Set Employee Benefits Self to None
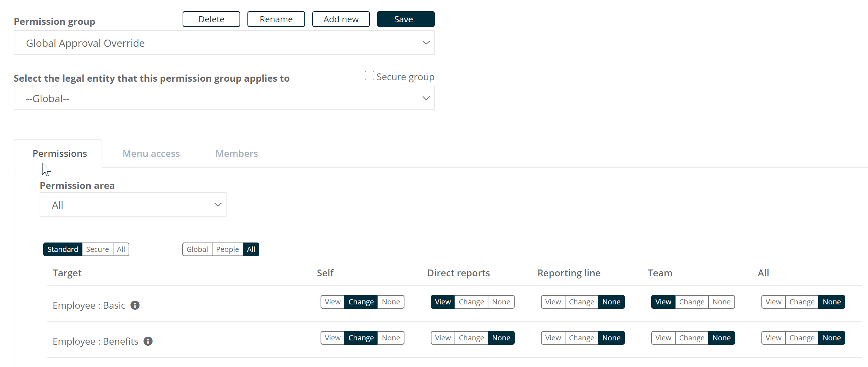Viewport: 868px width, 367px height. coord(391,338)
